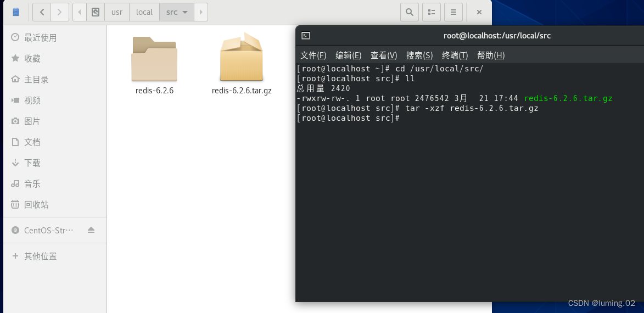Open Downloads (下载) in sidebar
Screen dimensions: 644x313
[54, 163]
